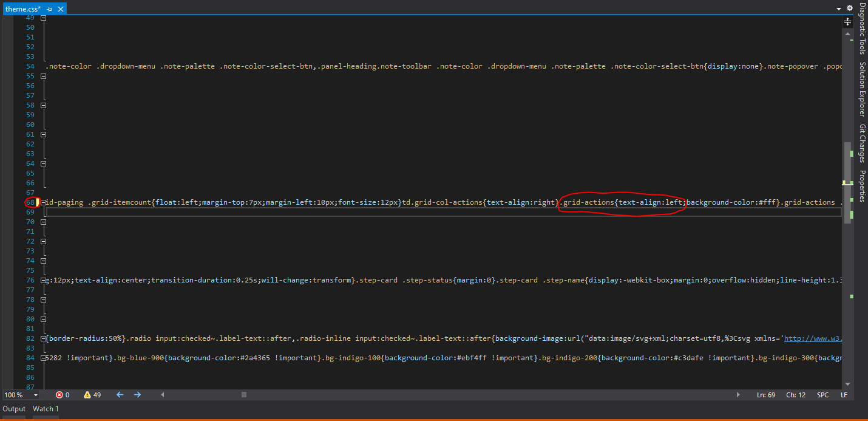
Task: Collapse the code block at line 80
Action: [x=43, y=319]
